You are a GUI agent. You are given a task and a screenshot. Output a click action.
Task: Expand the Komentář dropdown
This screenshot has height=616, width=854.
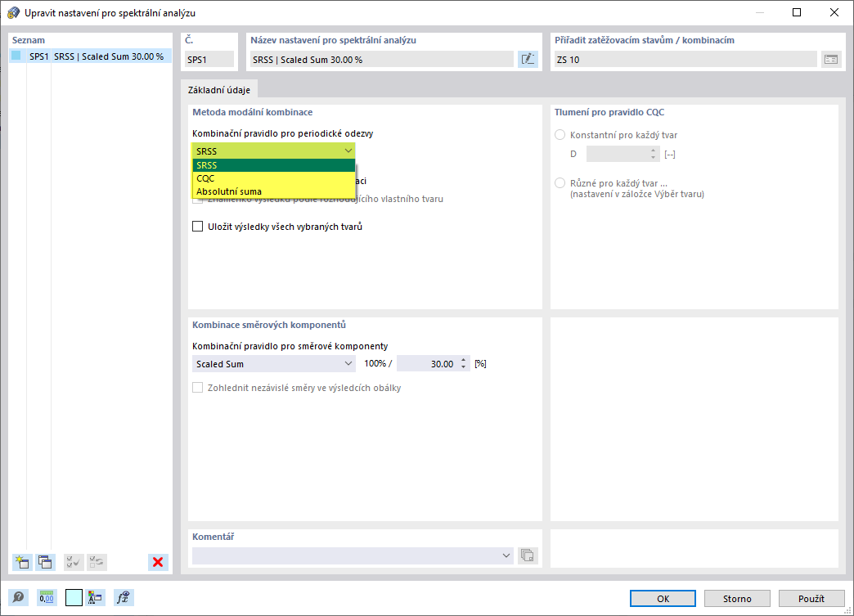tap(506, 555)
